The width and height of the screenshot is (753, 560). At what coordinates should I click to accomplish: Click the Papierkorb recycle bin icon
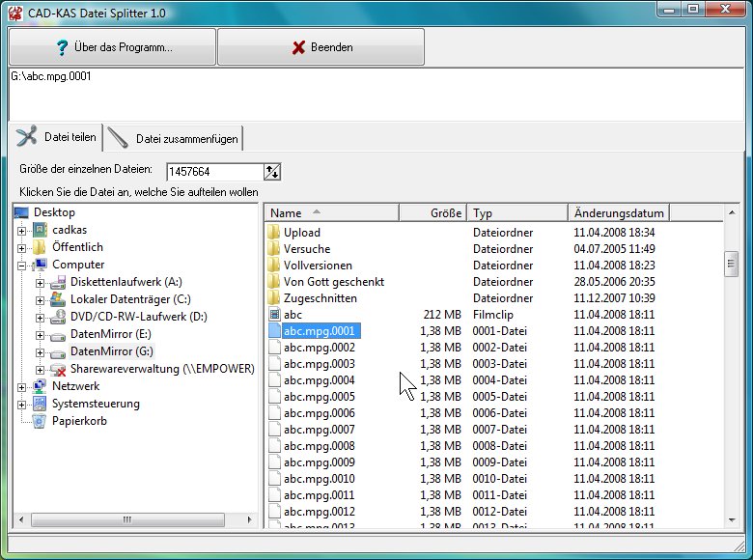click(x=40, y=421)
